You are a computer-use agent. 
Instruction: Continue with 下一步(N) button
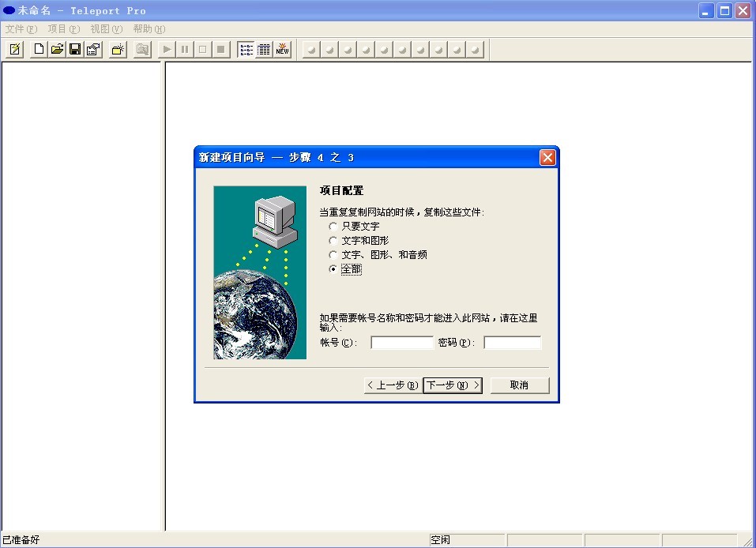[x=453, y=385]
